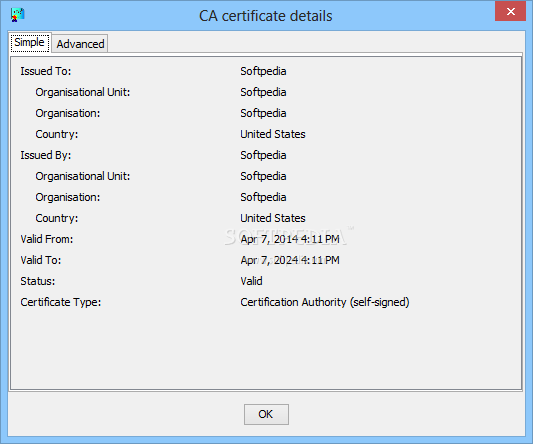The height and width of the screenshot is (444, 533).
Task: Click Organisational Unit label under Issued By
Action: pyautogui.click(x=83, y=176)
